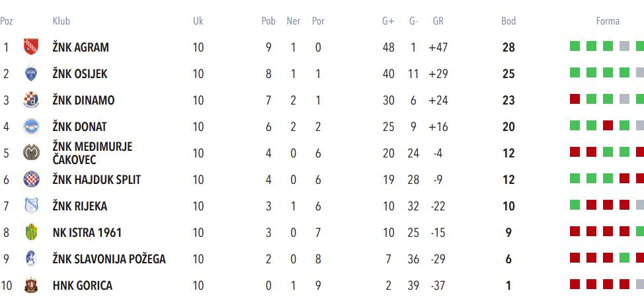The width and height of the screenshot is (644, 301).
Task: Click the ŽNK Rijeka club crest
Action: (x=31, y=206)
